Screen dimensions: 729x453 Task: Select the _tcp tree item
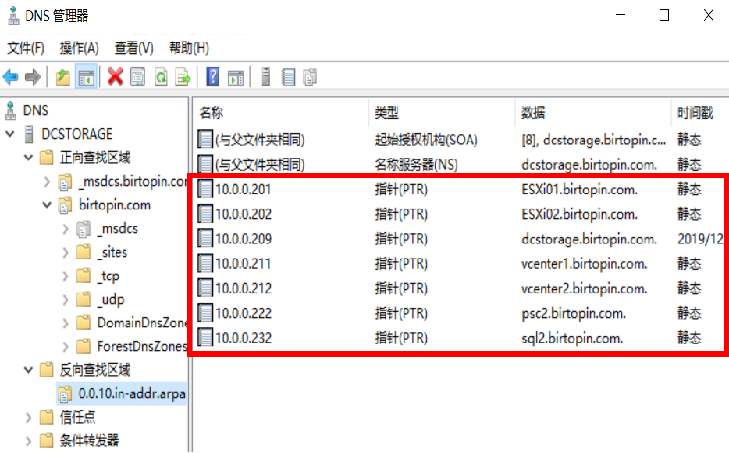pyautogui.click(x=109, y=276)
